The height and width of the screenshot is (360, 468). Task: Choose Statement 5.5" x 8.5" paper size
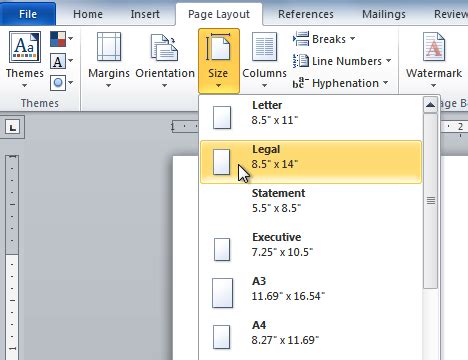pyautogui.click(x=311, y=205)
